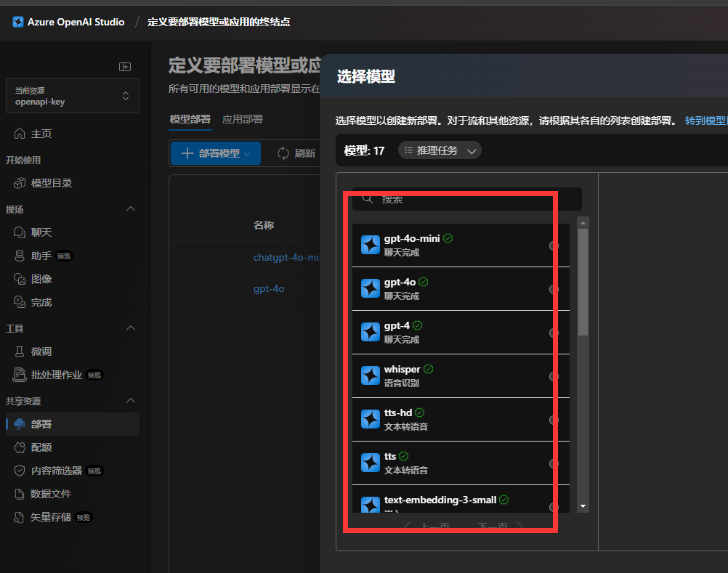Viewport: 728px width, 573px height.
Task: Select the gpt-4o radio button
Action: [x=554, y=290]
